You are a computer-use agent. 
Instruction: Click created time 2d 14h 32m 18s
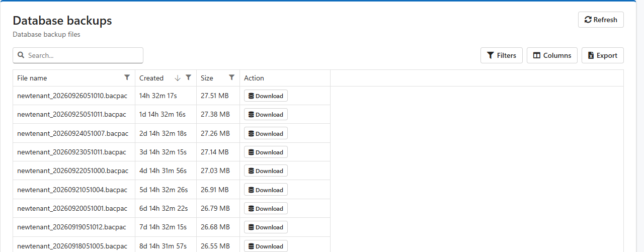click(163, 133)
